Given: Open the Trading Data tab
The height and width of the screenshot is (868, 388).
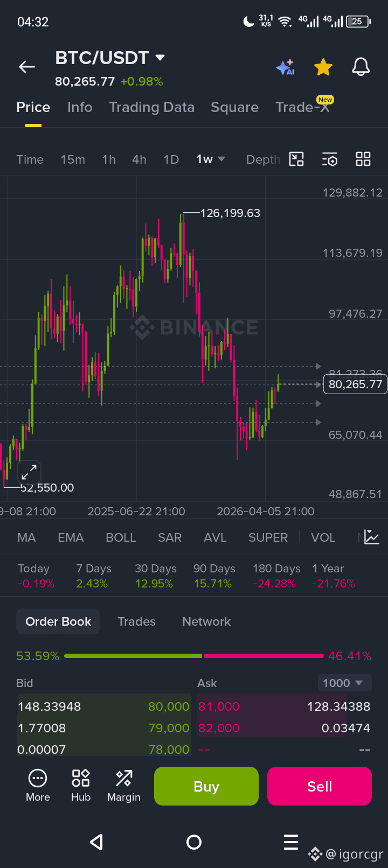Looking at the screenshot, I should pyautogui.click(x=152, y=107).
